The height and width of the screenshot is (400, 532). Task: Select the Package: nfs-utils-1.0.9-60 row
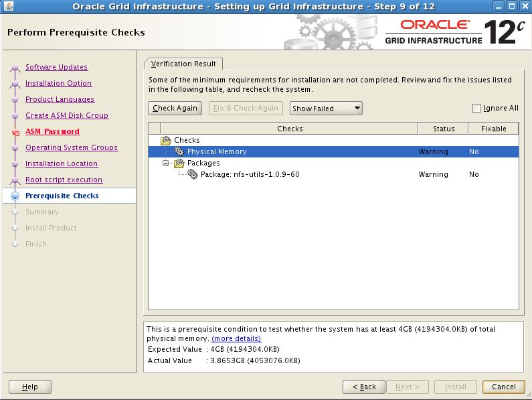[333, 174]
